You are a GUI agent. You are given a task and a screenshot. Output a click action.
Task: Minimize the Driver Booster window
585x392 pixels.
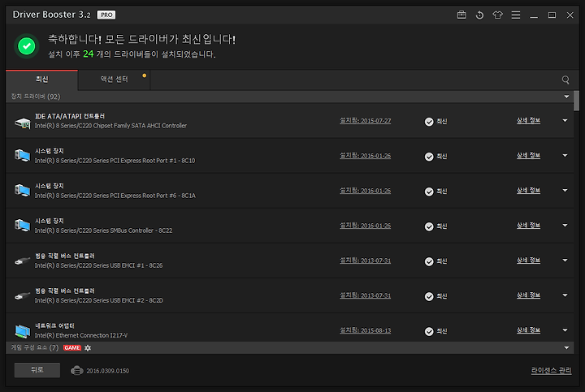click(x=534, y=15)
